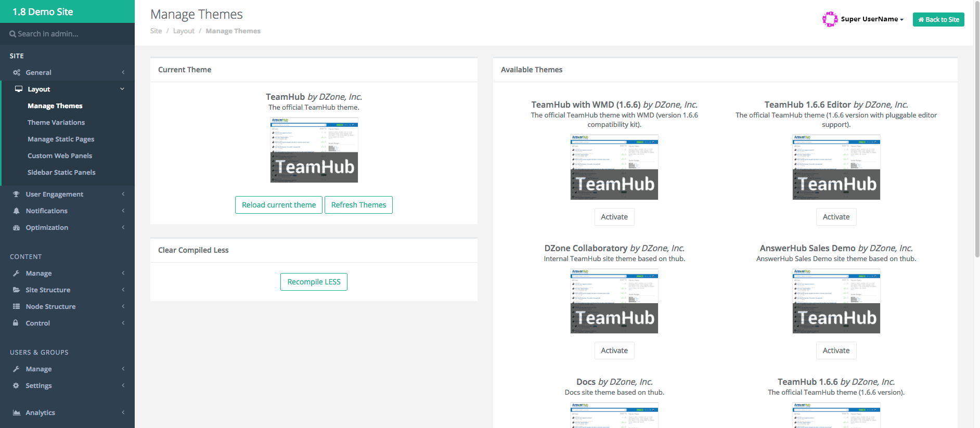Click the Settings gear icon

click(x=16, y=385)
